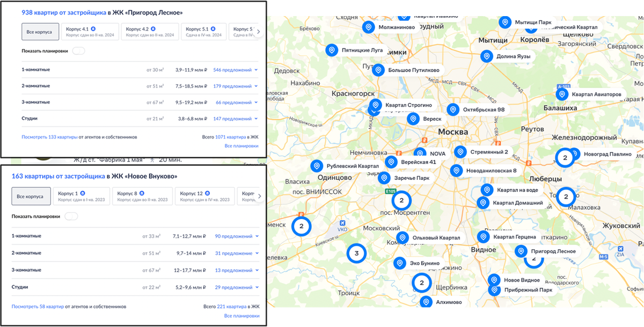Click the VKO airport icon on the map
The image size is (644, 327).
[342, 223]
